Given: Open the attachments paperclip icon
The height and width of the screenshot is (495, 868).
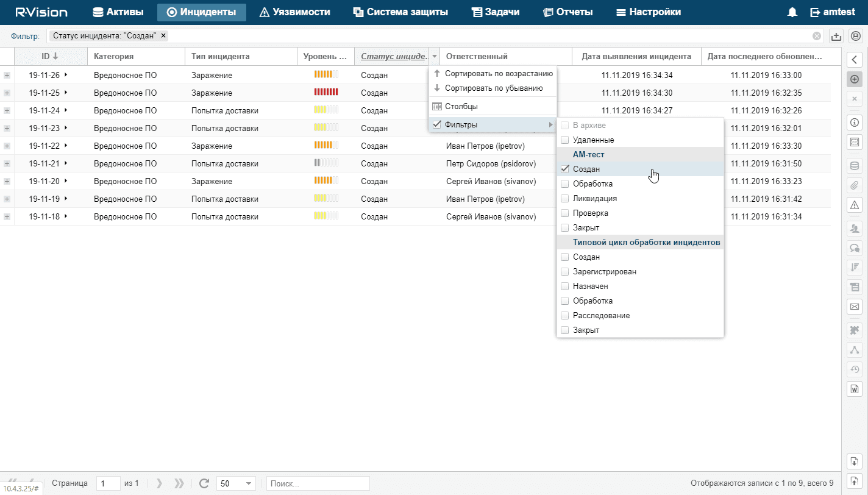Looking at the screenshot, I should point(855,185).
